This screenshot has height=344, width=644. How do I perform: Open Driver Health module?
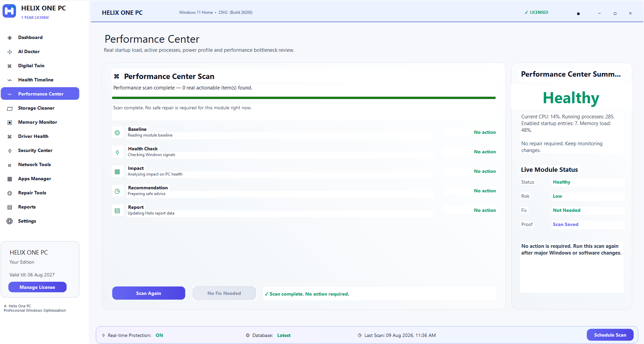click(40, 136)
